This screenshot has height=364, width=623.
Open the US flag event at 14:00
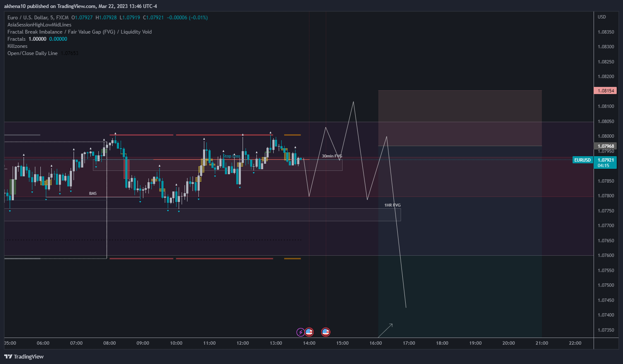click(309, 332)
